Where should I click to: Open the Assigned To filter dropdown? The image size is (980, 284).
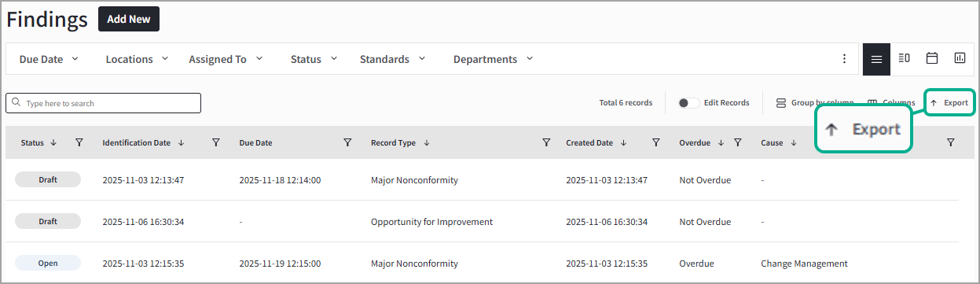(x=226, y=59)
